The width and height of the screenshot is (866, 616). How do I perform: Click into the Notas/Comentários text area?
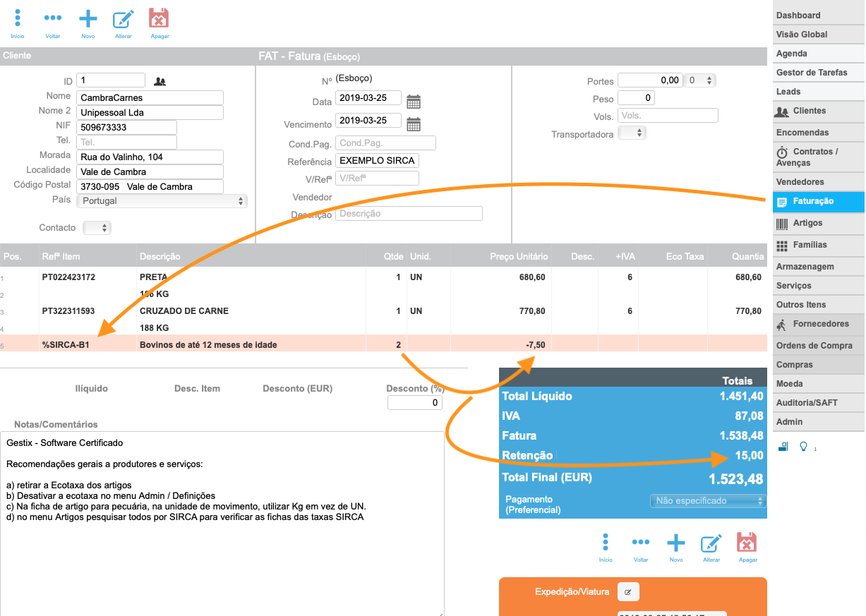coord(222,525)
